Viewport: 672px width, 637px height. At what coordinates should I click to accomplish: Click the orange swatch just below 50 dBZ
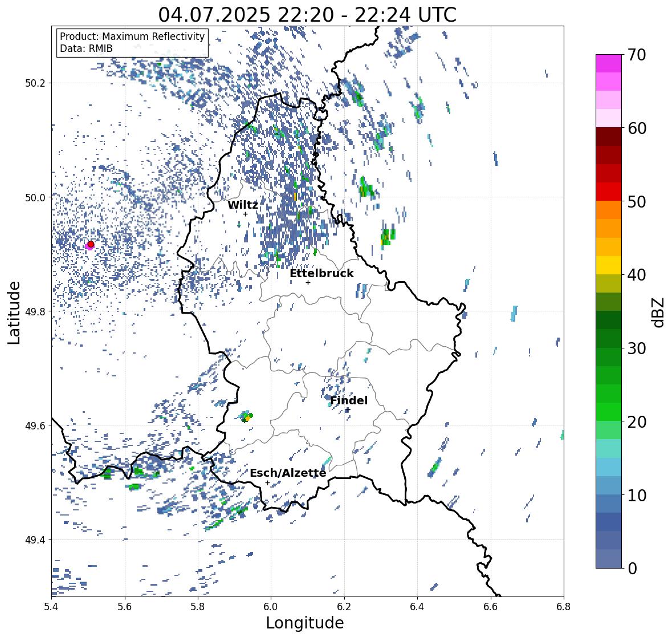tap(609, 210)
